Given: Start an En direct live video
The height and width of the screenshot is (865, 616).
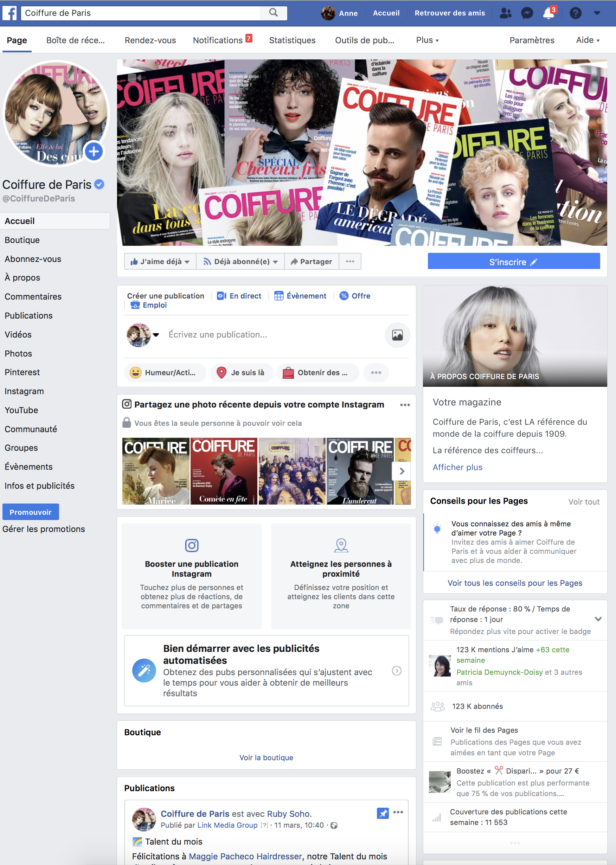Looking at the screenshot, I should [x=239, y=296].
